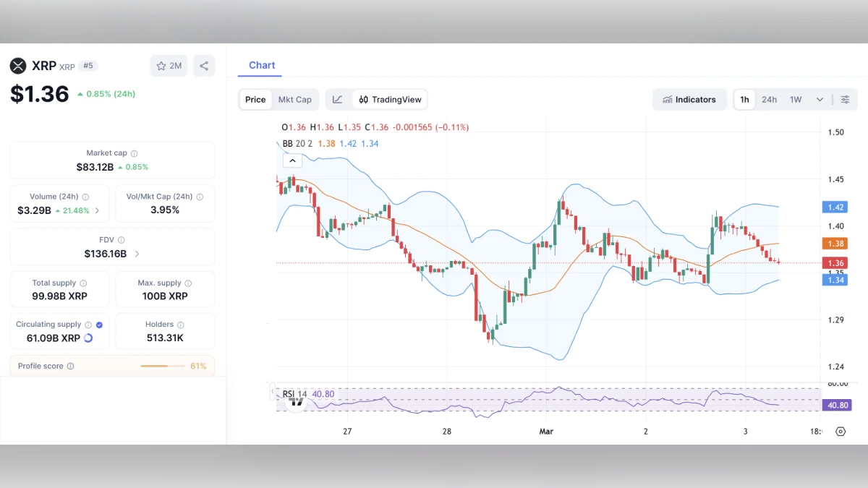868x488 pixels.
Task: Click the Chart tab
Action: [x=261, y=64]
